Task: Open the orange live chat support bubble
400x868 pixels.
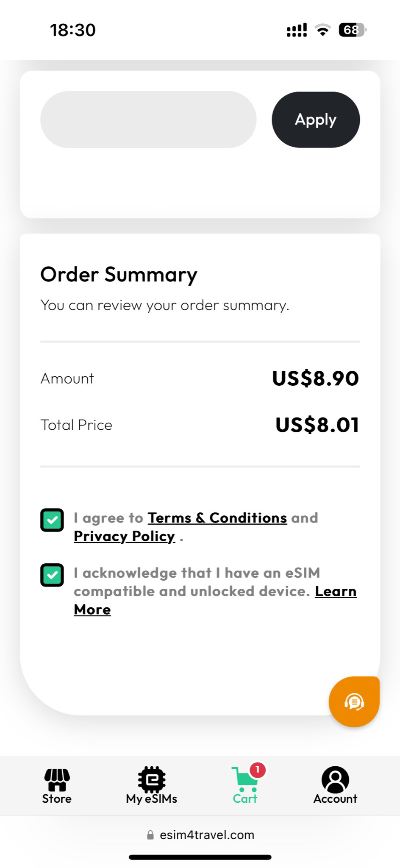Action: click(354, 702)
